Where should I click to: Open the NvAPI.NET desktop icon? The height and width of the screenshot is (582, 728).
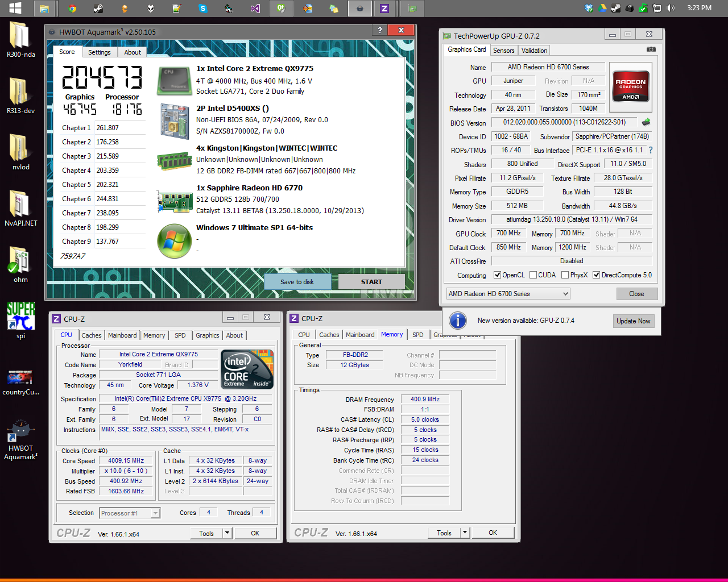21,209
